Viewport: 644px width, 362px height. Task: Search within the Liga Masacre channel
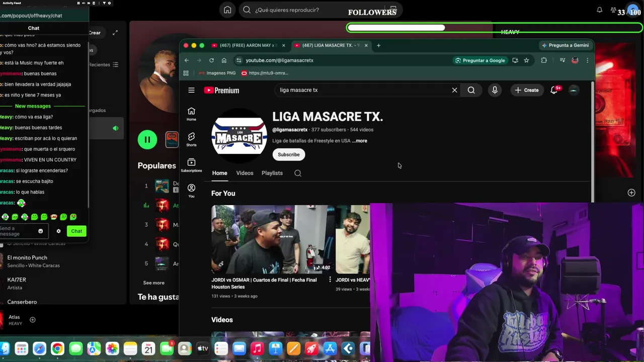(x=298, y=173)
